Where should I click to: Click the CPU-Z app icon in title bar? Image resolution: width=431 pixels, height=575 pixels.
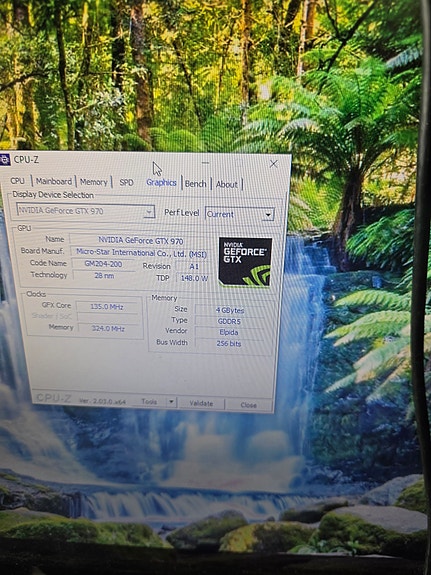[x=5, y=160]
